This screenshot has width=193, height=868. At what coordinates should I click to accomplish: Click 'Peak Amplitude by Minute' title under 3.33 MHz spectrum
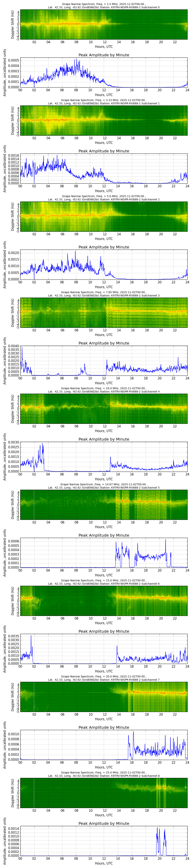[104, 151]
